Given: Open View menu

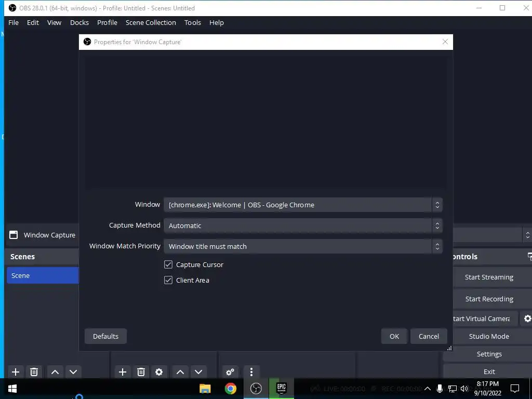Looking at the screenshot, I should 54,22.
